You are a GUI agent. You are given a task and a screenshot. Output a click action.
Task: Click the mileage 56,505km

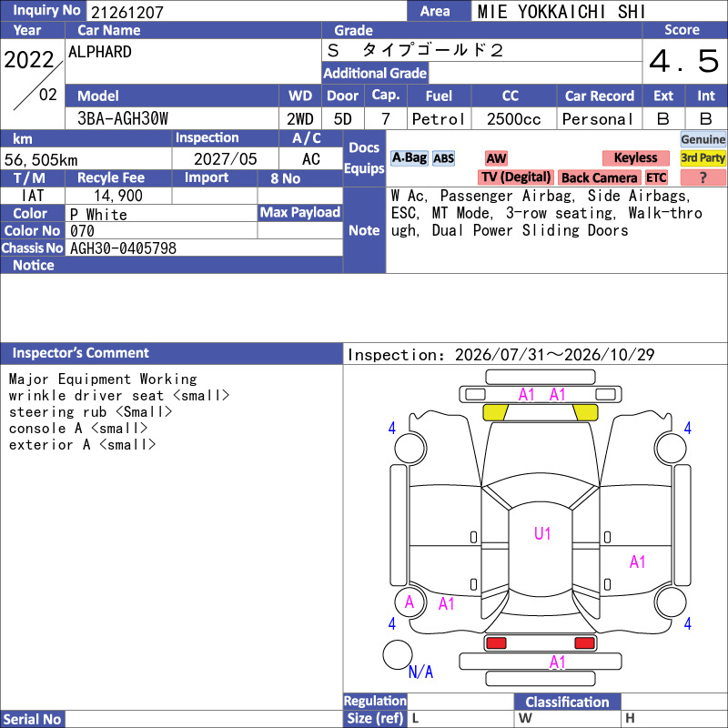(x=41, y=160)
